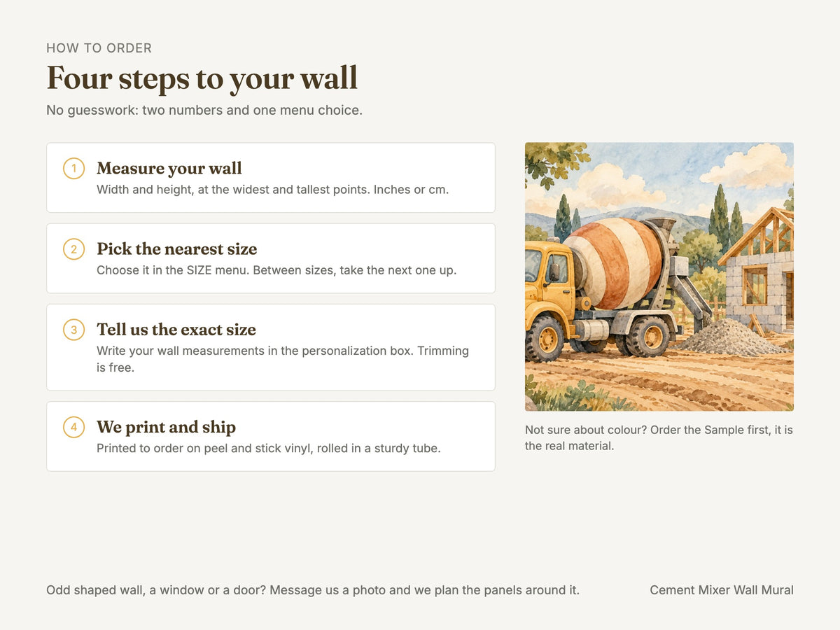The width and height of the screenshot is (840, 630).
Task: Click the personalization box instruction text
Action: pyautogui.click(x=283, y=359)
